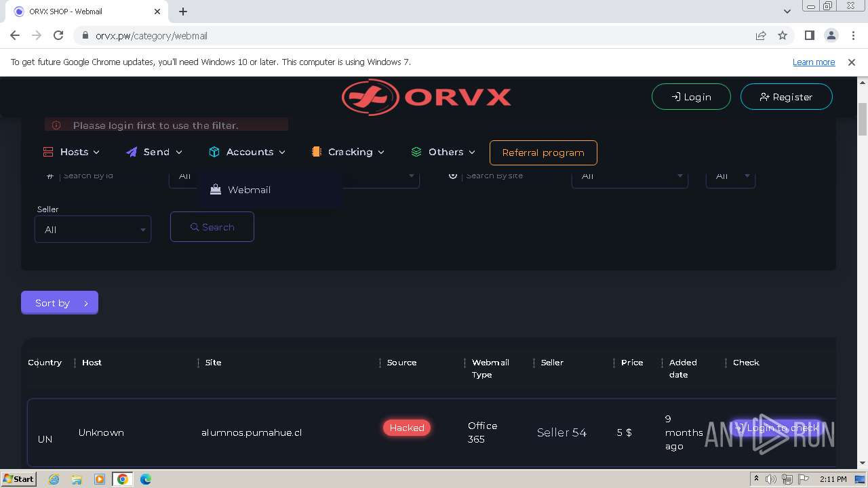
Task: Click the Accounts cube icon
Action: point(214,152)
